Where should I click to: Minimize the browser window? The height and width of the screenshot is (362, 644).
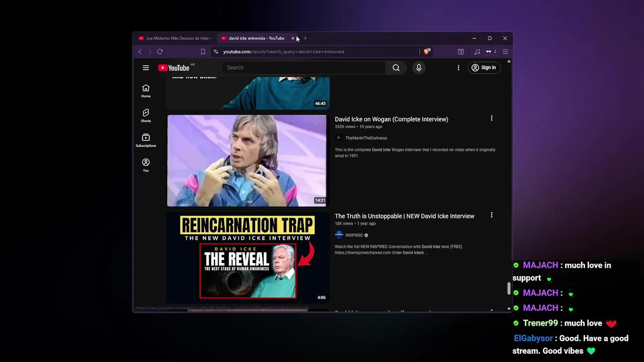click(x=474, y=38)
